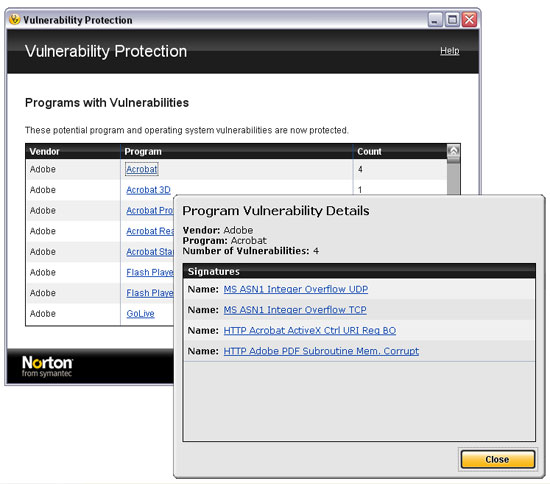Click the Programs with Vulnerabilities heading
The width and height of the screenshot is (550, 484).
(107, 103)
